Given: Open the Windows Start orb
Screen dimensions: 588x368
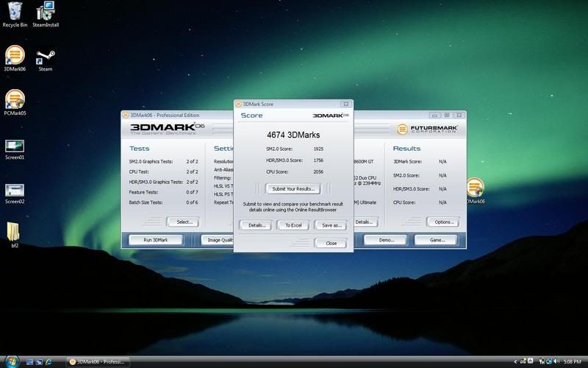Looking at the screenshot, I should (x=12, y=361).
